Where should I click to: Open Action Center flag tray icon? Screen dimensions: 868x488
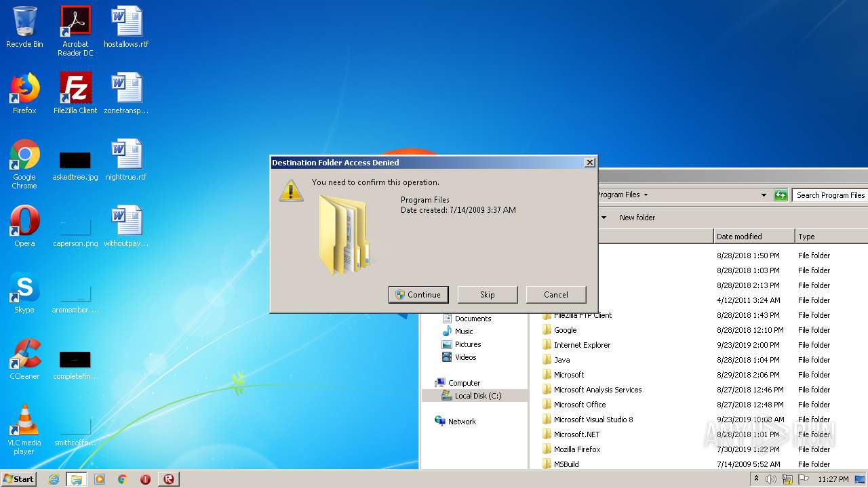click(803, 479)
